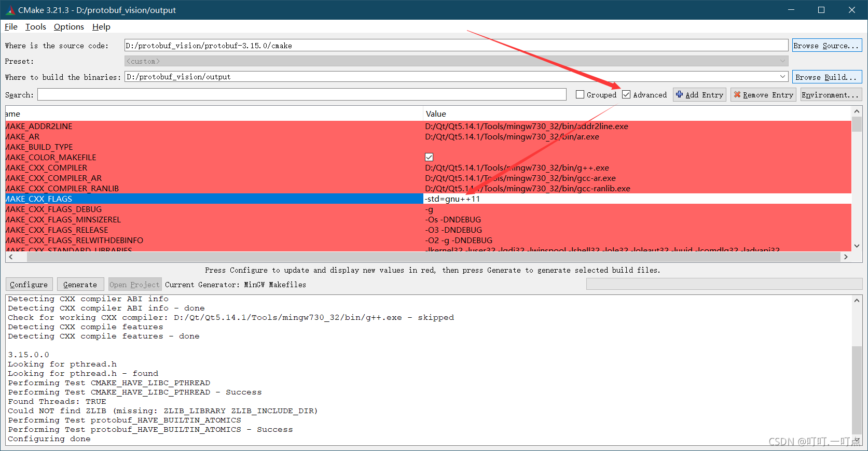This screenshot has height=451, width=868.
Task: Click the 'Current Generator: MinGW Makefiles' label
Action: (236, 285)
